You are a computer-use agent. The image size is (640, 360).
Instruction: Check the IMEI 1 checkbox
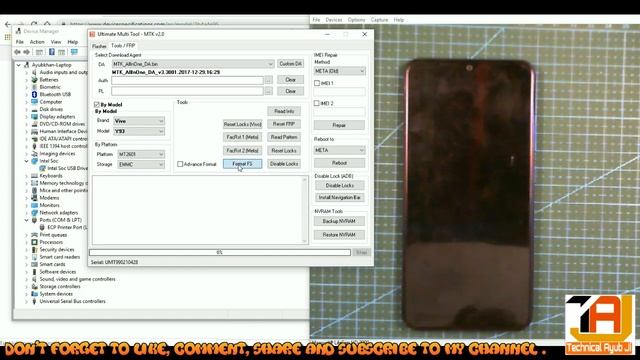pyautogui.click(x=317, y=83)
